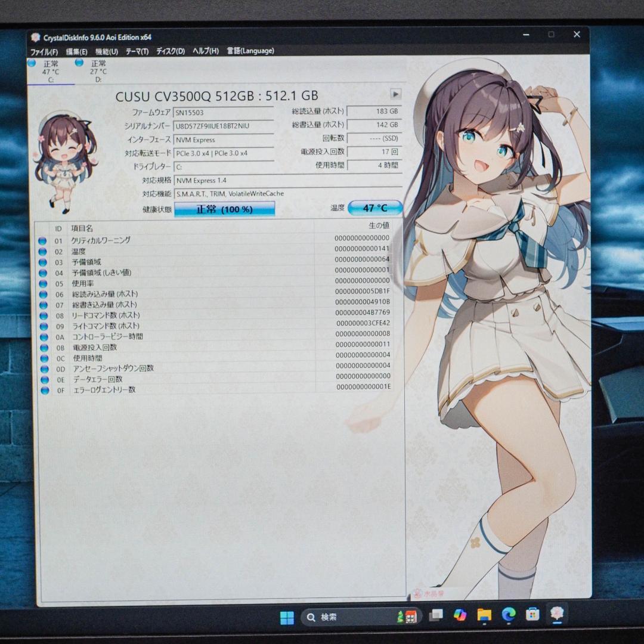Select the データエラー回数 row
The height and width of the screenshot is (644, 644).
click(213, 379)
